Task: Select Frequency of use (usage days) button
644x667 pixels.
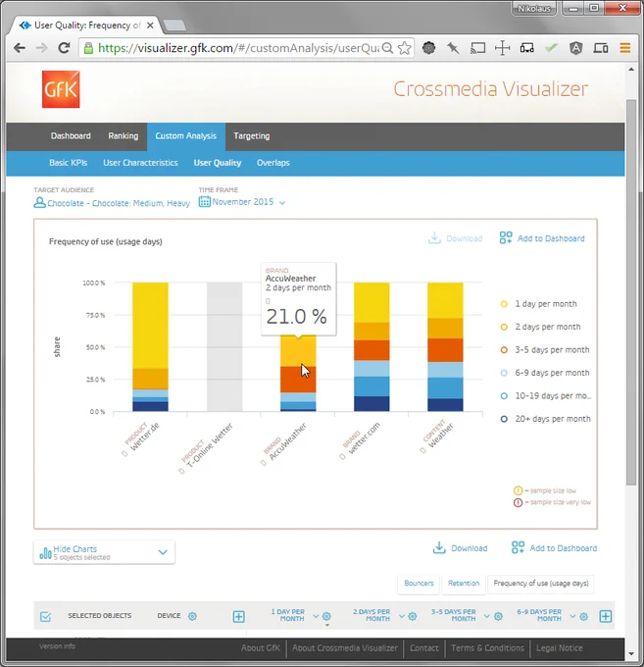Action: point(541,584)
